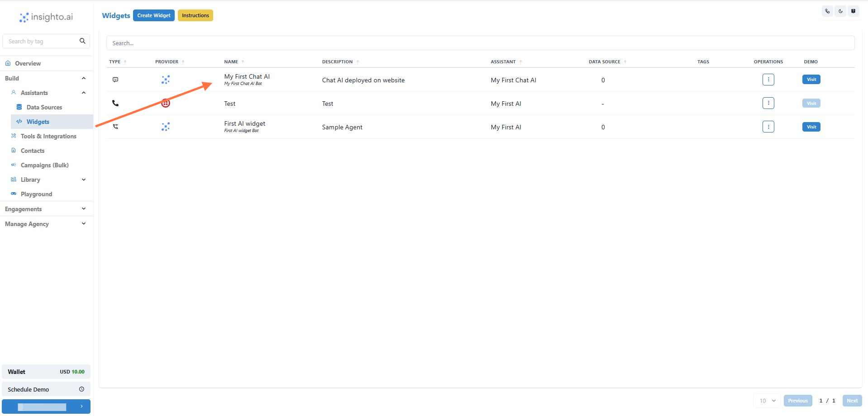This screenshot has height=416, width=868.
Task: Click the search magnifier in sidebar
Action: pyautogui.click(x=82, y=41)
